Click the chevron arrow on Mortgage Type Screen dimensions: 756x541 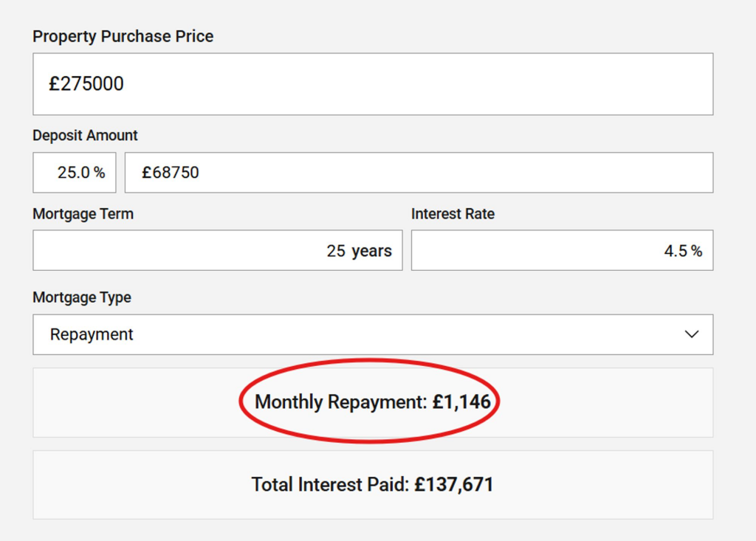coord(692,334)
